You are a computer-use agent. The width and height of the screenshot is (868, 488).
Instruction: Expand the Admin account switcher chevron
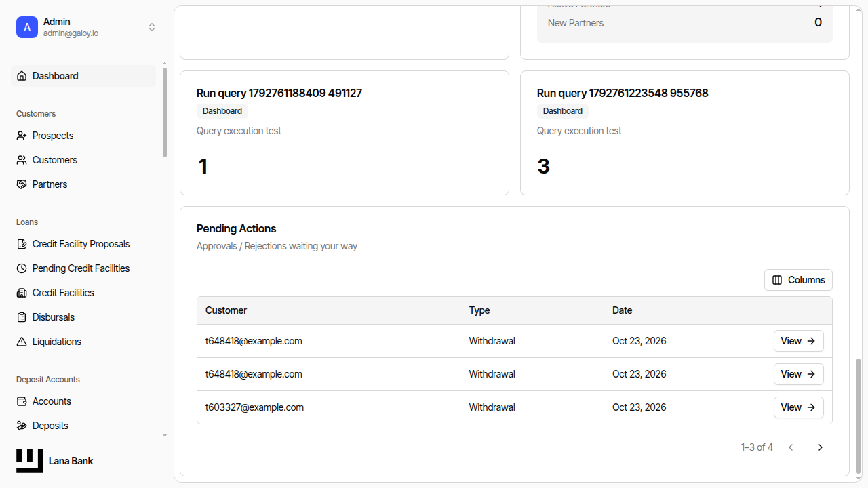coord(152,27)
